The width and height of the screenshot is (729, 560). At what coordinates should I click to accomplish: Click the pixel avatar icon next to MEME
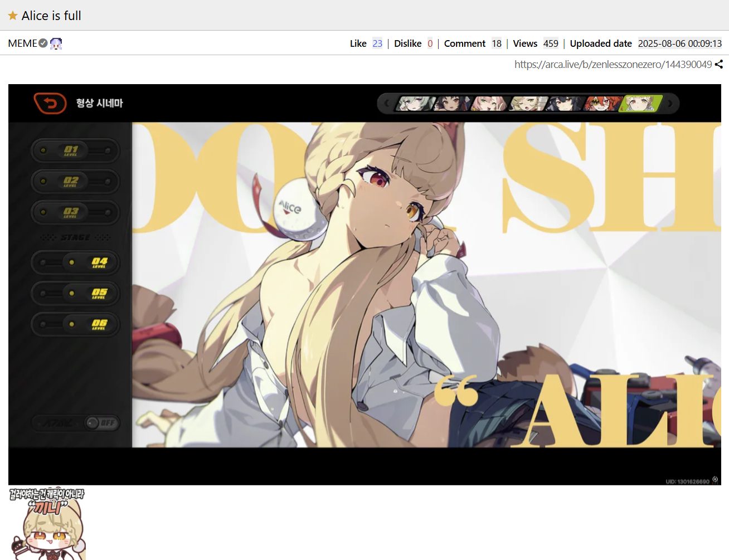tap(56, 43)
